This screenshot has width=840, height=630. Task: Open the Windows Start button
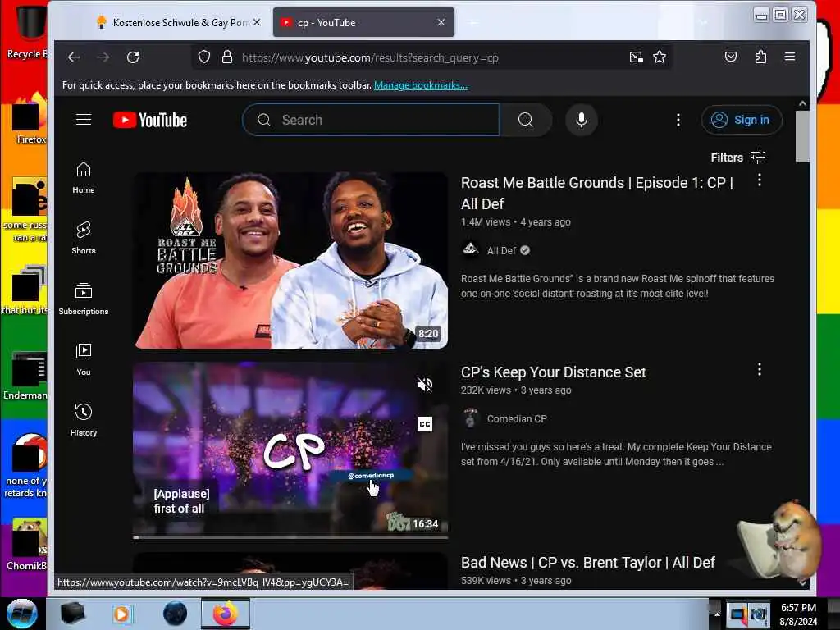(21, 614)
